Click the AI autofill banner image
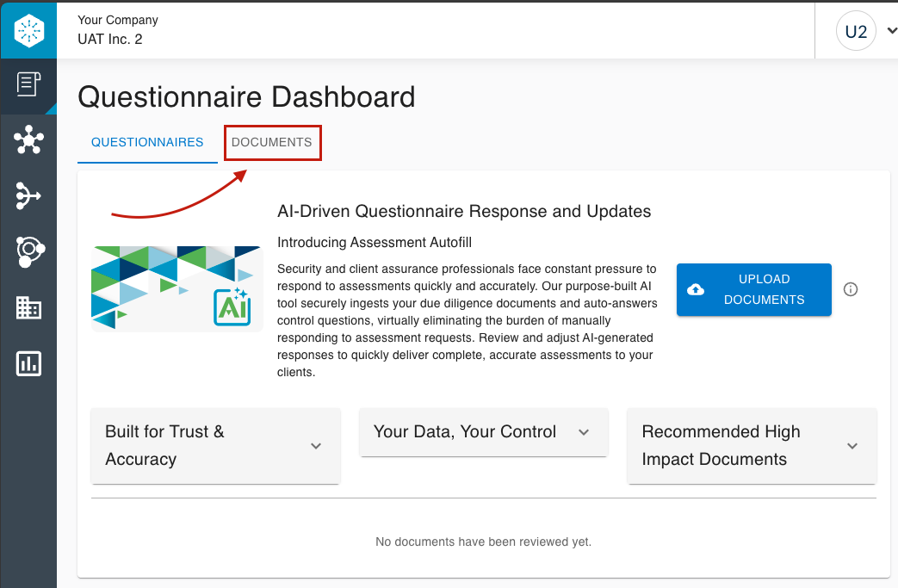This screenshot has height=588, width=898. pos(177,289)
